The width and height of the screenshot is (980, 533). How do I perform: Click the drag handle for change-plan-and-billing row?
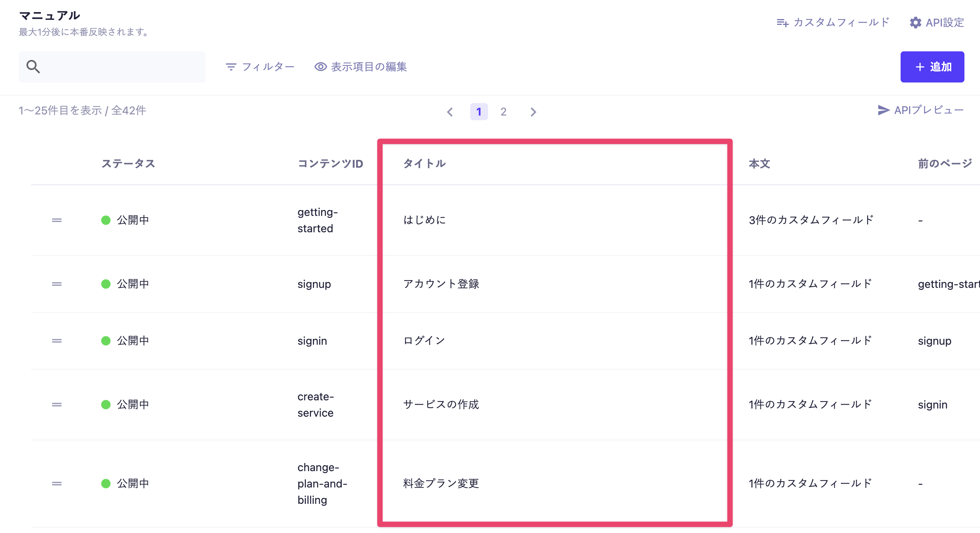(x=57, y=484)
